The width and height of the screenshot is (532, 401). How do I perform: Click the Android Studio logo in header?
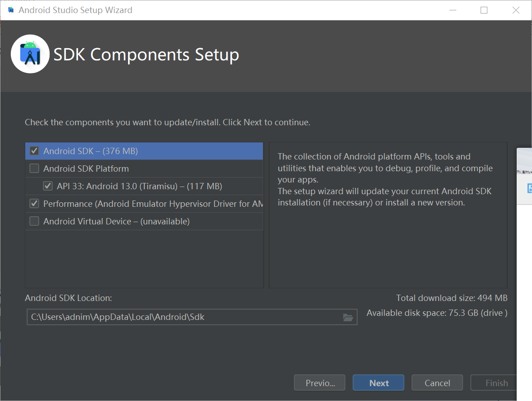30,54
